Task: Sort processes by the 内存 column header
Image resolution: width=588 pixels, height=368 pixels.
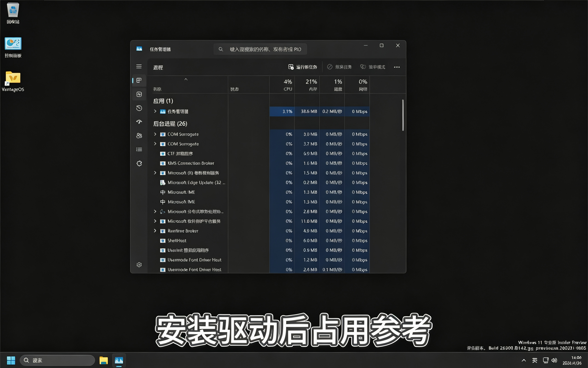Action: [307, 85]
